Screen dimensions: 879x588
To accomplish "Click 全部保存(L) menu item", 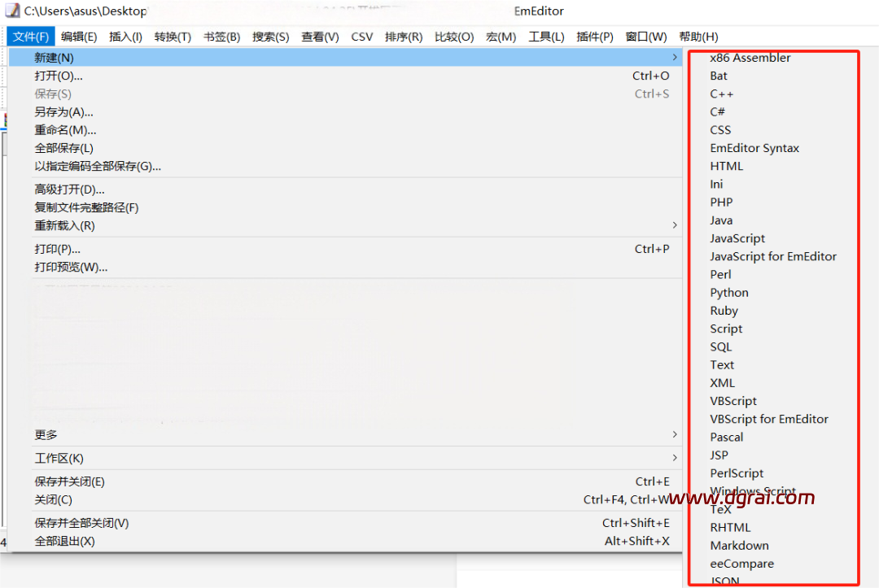I will point(63,148).
